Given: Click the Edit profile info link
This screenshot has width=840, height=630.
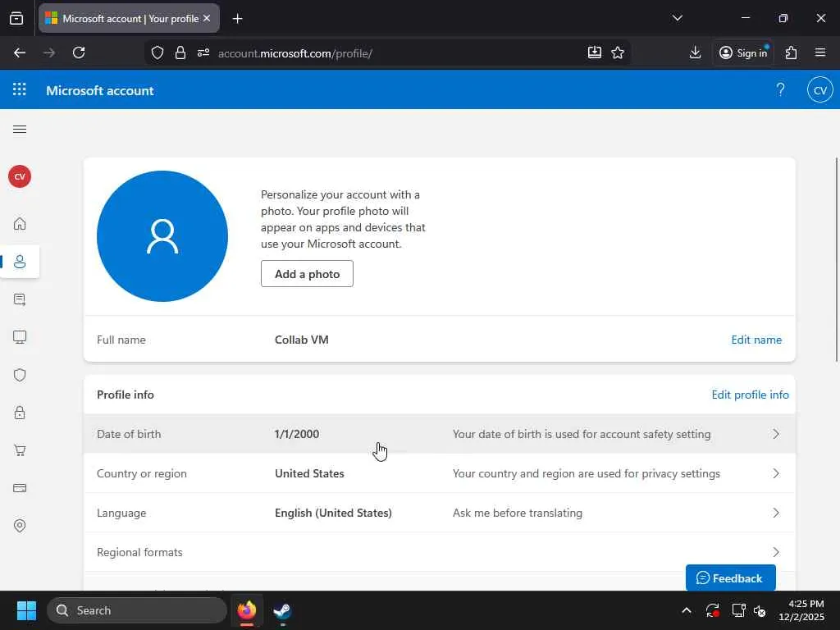Looking at the screenshot, I should click(750, 395).
